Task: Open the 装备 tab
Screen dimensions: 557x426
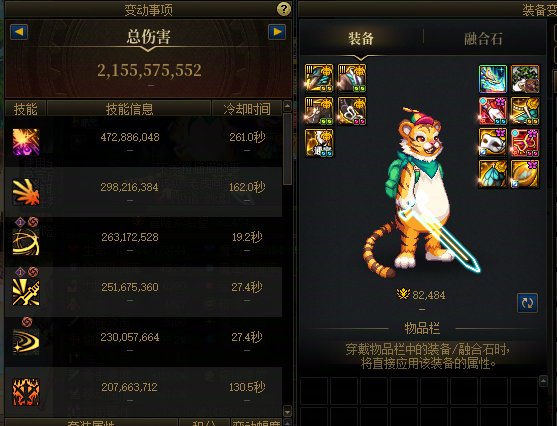Action: [361, 38]
